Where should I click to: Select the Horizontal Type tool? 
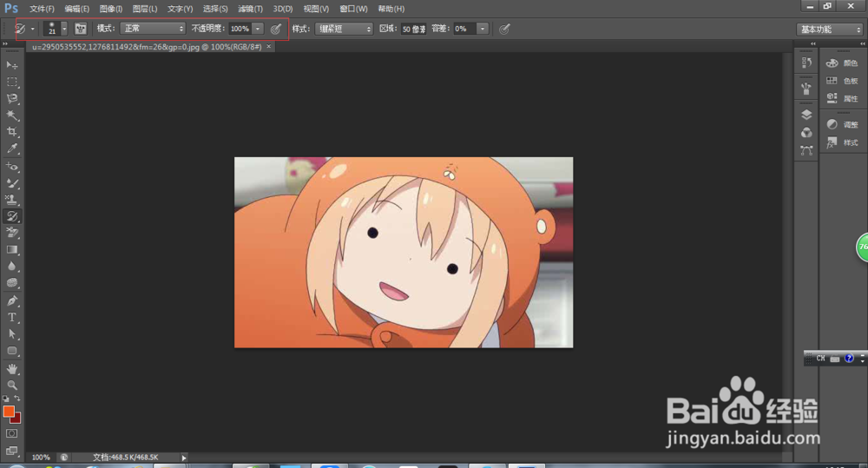pos(11,317)
